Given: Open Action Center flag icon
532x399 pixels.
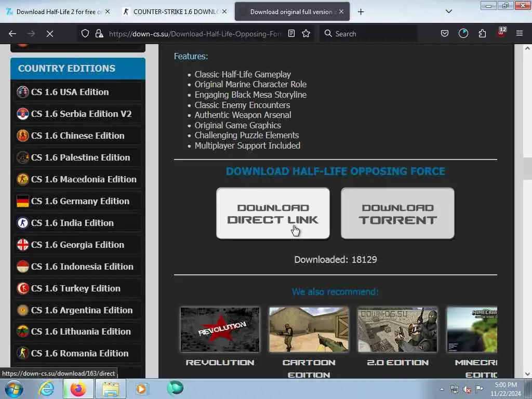Looking at the screenshot, I should [x=479, y=389].
